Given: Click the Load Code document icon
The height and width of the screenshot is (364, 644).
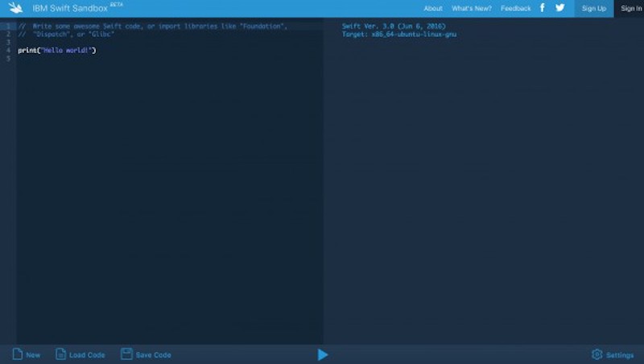Looking at the screenshot, I should point(61,354).
